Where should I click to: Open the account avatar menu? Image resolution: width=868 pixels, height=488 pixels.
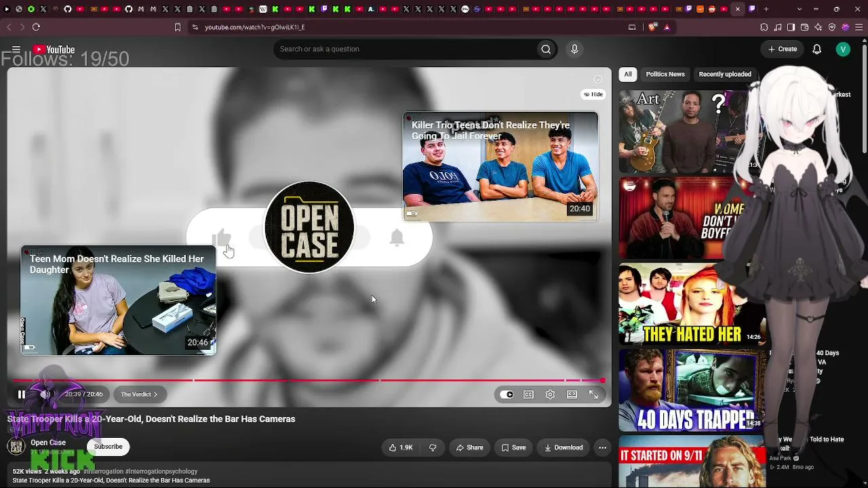843,49
